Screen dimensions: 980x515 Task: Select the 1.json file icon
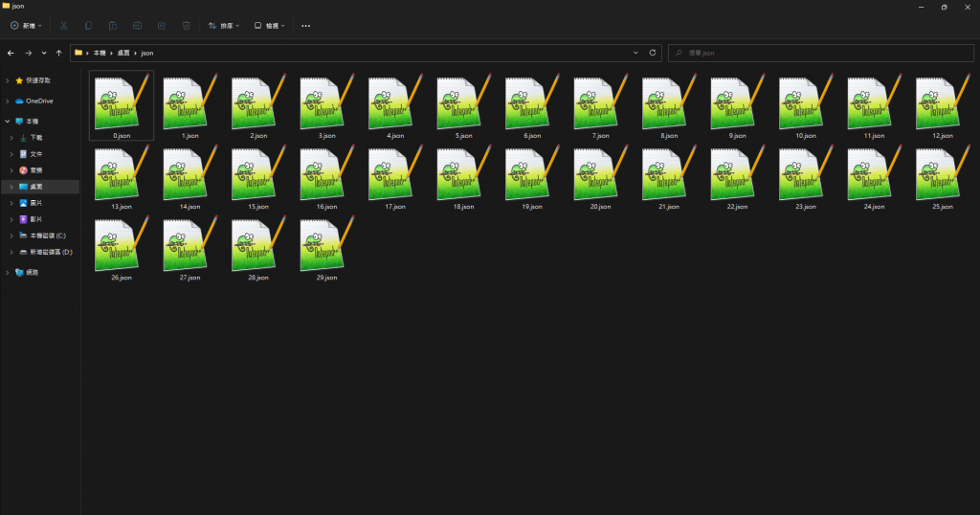coord(190,101)
